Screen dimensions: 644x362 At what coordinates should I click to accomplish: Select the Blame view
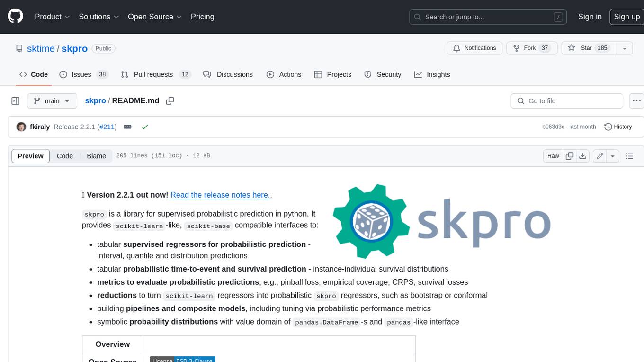click(x=97, y=156)
